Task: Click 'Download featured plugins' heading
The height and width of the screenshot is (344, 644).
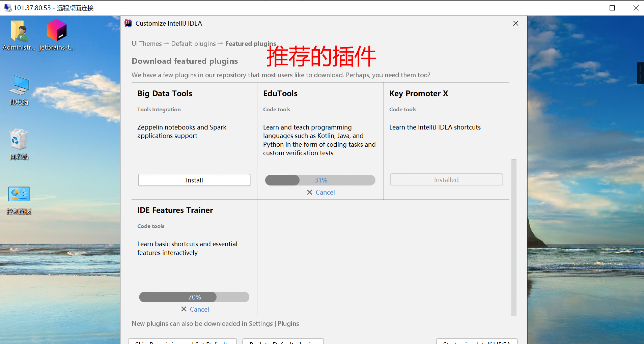Action: (185, 61)
